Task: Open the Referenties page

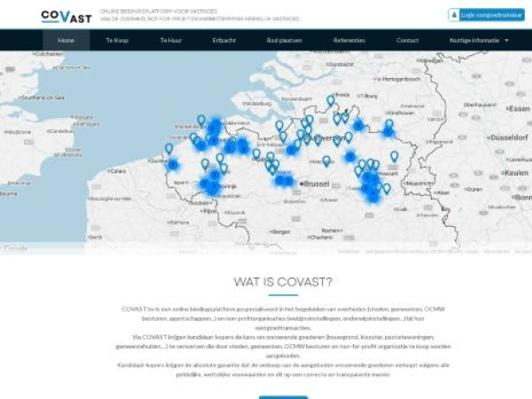Action: coord(349,41)
